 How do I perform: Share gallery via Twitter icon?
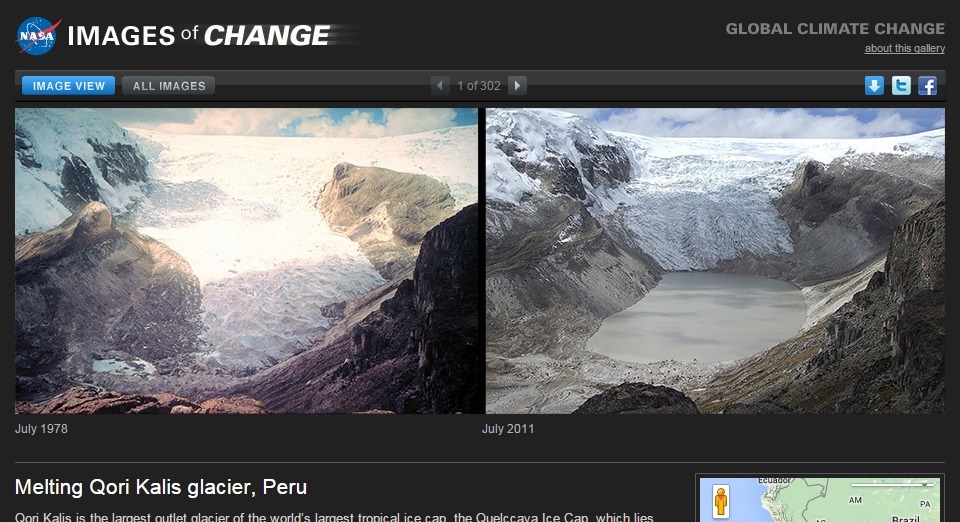(901, 86)
